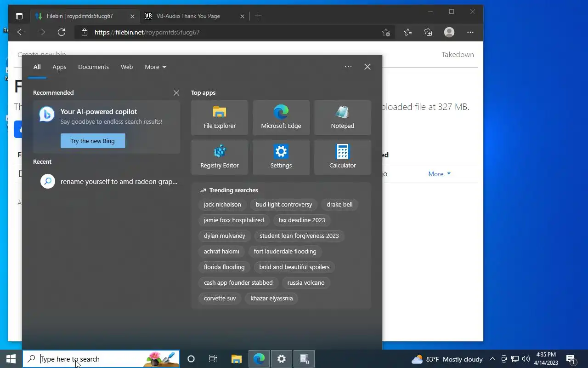Click Try the new Bing button

pos(93,141)
